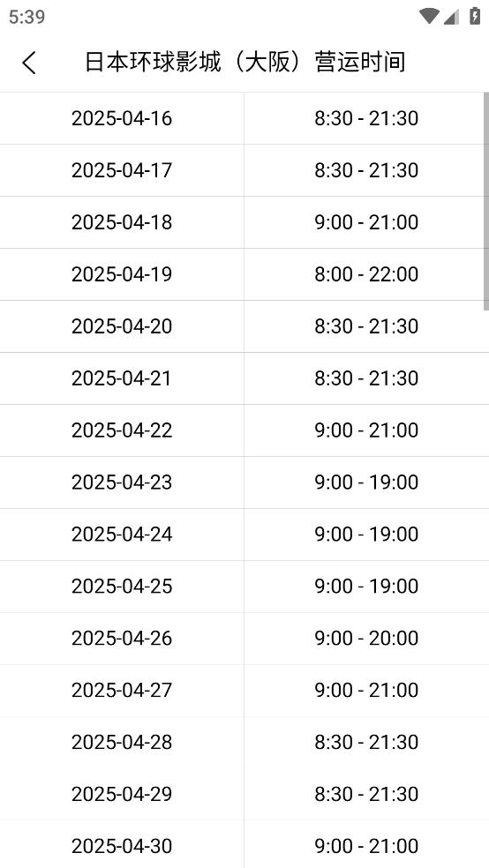Tap the cellular signal icon
The height and width of the screenshot is (868, 489).
click(x=451, y=17)
